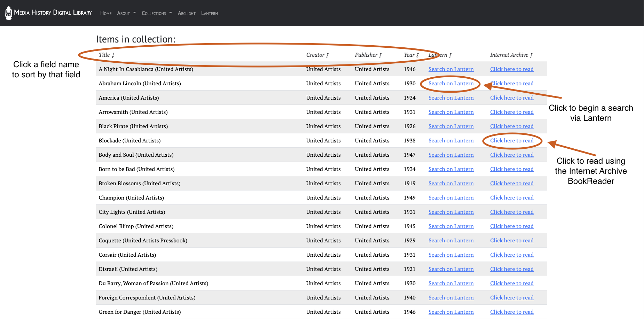Search on Lantern for America
The width and height of the screenshot is (644, 319).
(451, 98)
